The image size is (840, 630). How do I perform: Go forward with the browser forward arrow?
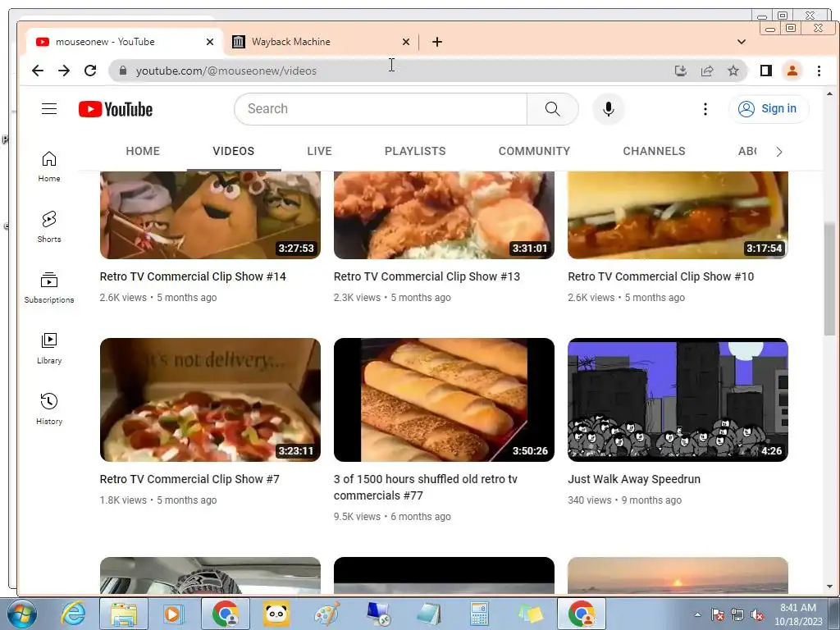[x=64, y=71]
